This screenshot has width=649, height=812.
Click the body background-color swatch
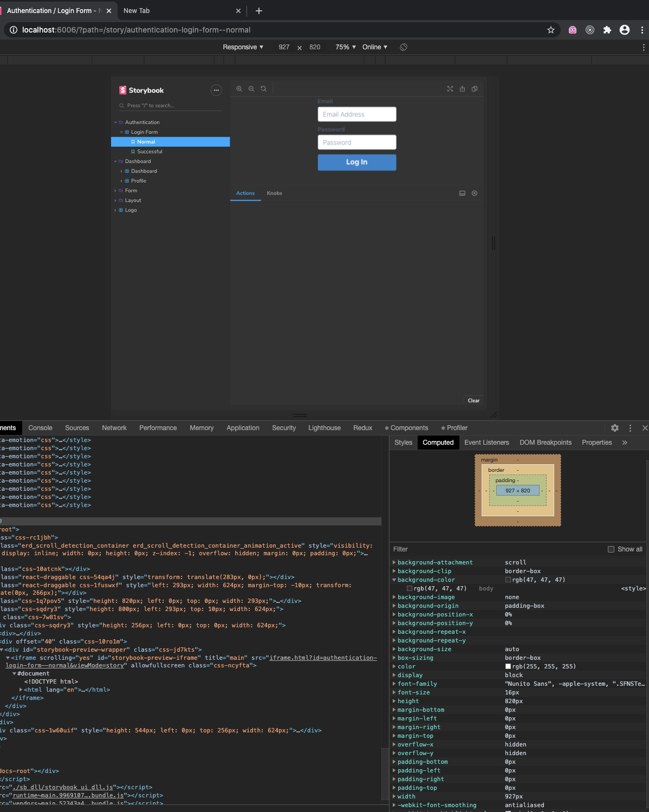[410, 588]
